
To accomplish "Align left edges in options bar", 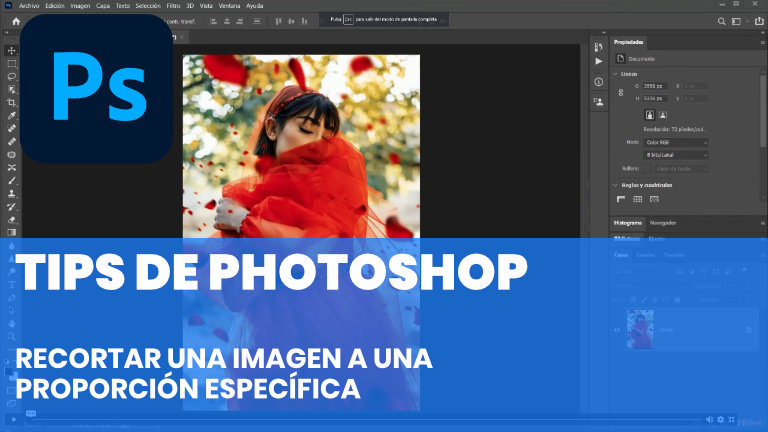I will 213,21.
